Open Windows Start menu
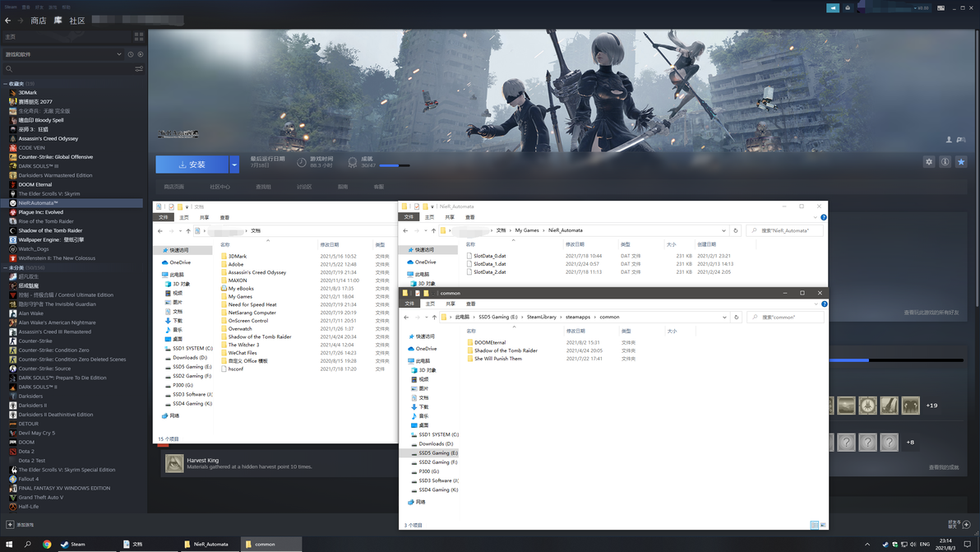The image size is (980, 552). 9,544
